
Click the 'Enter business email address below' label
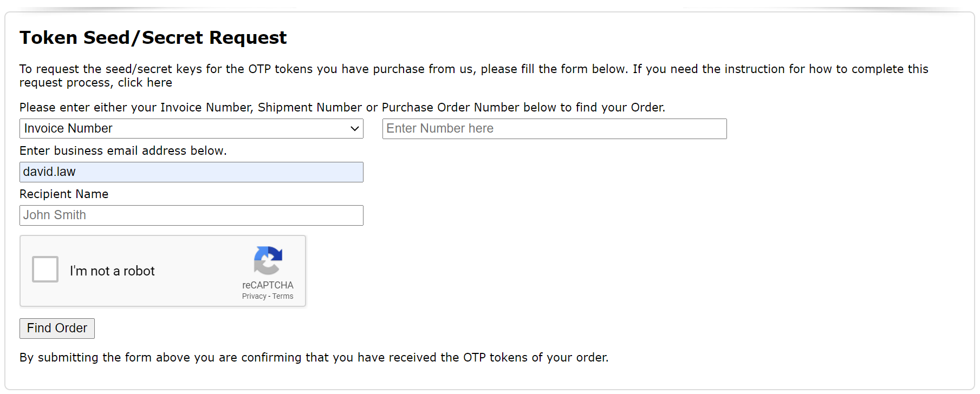(123, 150)
